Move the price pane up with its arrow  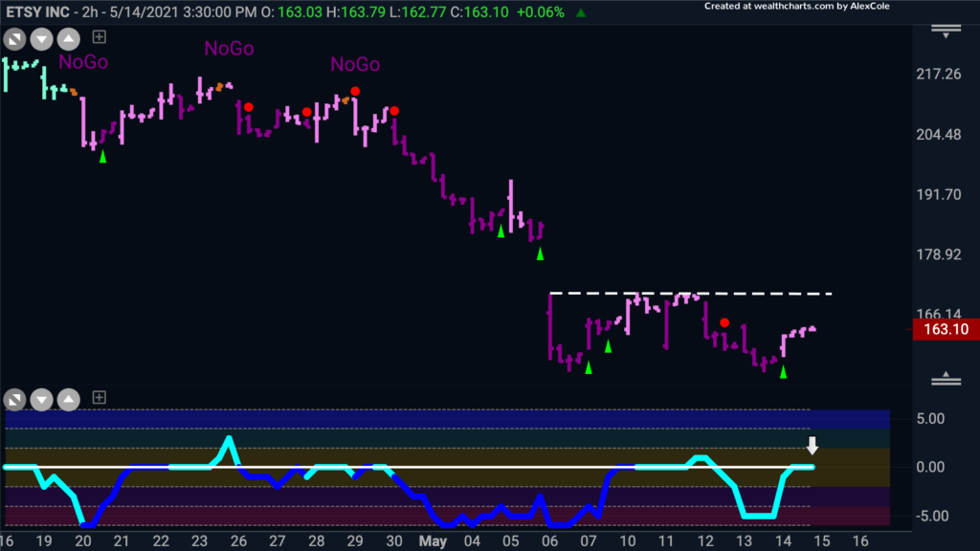point(70,39)
